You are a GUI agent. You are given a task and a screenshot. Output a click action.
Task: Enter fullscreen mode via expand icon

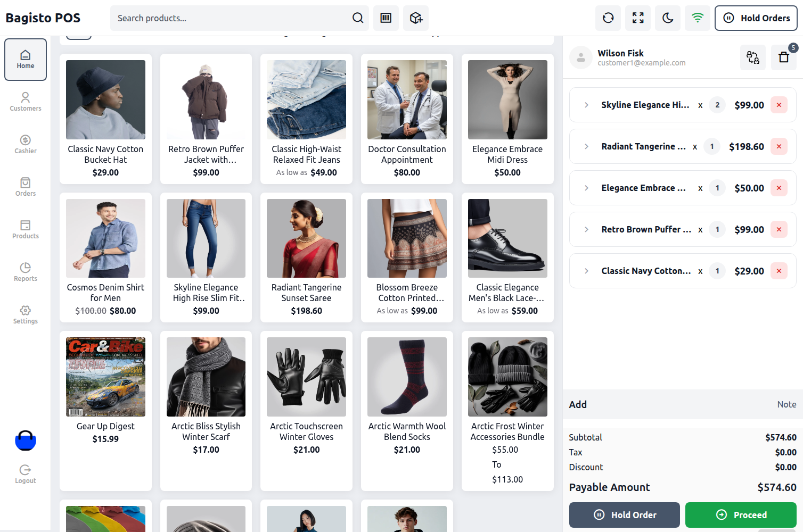click(638, 18)
